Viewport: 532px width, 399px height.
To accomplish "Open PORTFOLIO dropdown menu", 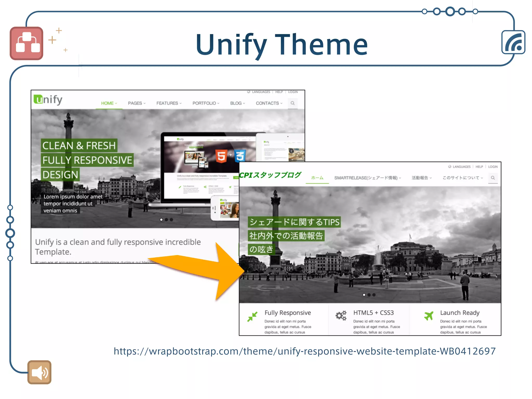I will click(x=206, y=103).
